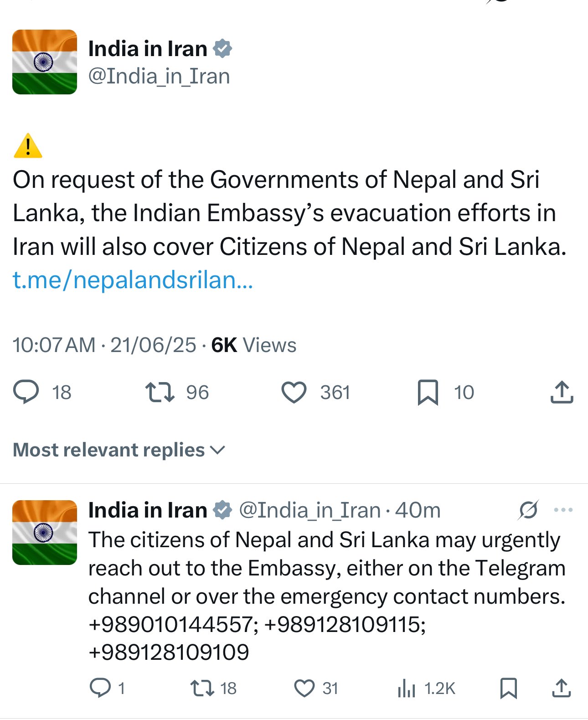Bookmark the main tweet

pos(428,392)
